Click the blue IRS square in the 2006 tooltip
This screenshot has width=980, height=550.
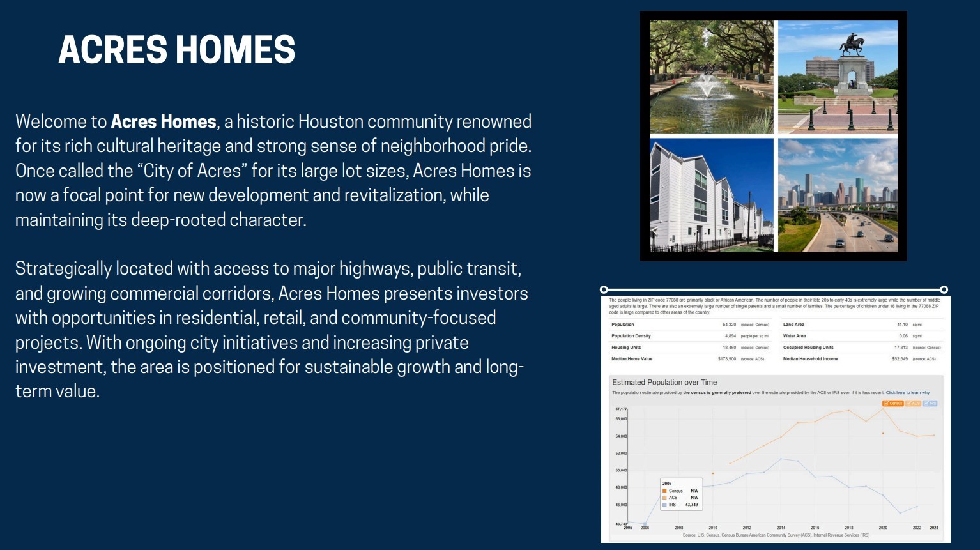[x=664, y=505]
